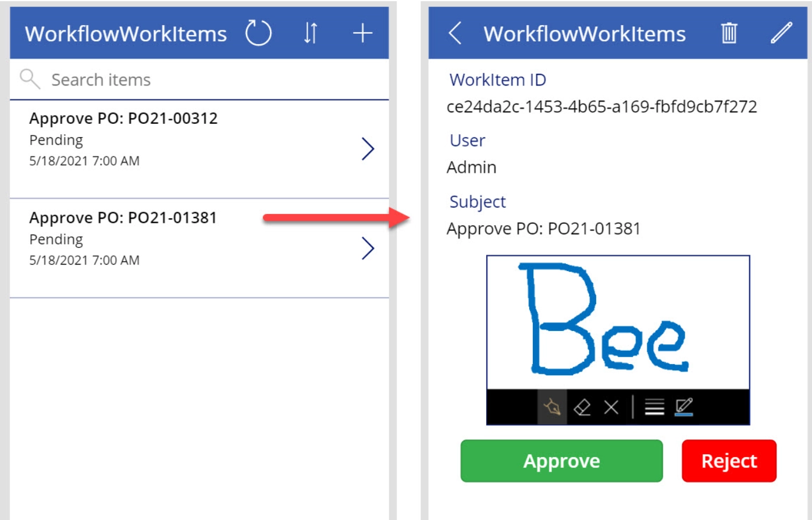The width and height of the screenshot is (812, 520).
Task: Select Approve PO: PO21-00312 title in list
Action: (x=123, y=119)
